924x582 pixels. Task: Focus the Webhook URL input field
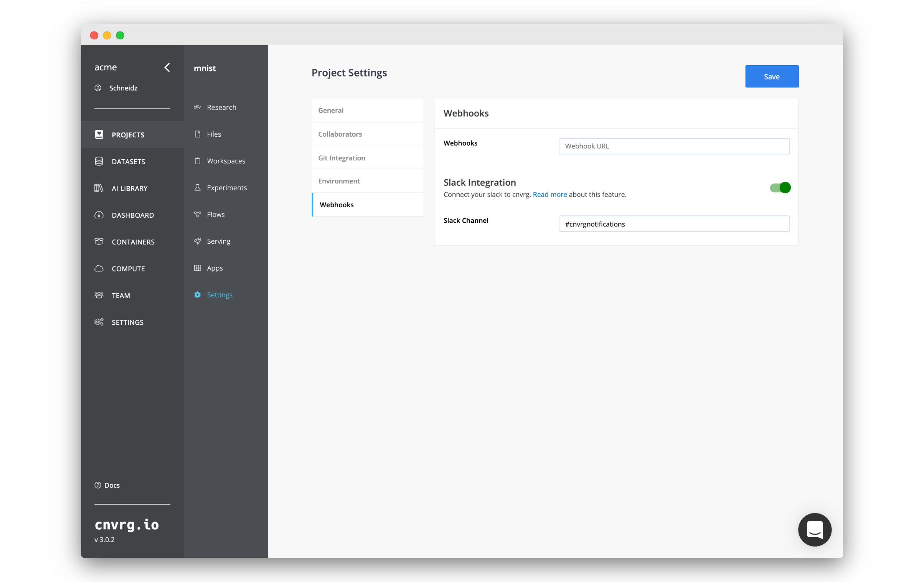(x=674, y=146)
